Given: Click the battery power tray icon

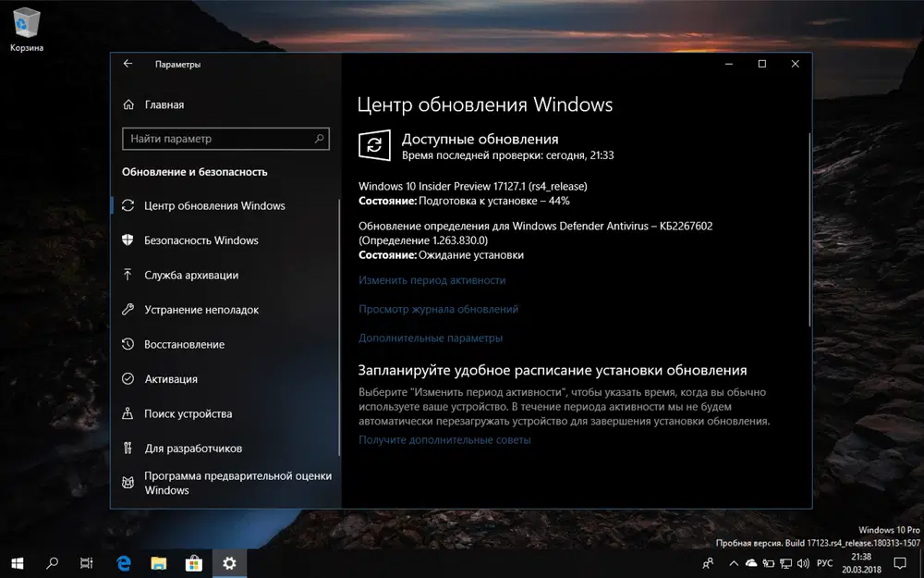Looking at the screenshot, I should [x=769, y=563].
